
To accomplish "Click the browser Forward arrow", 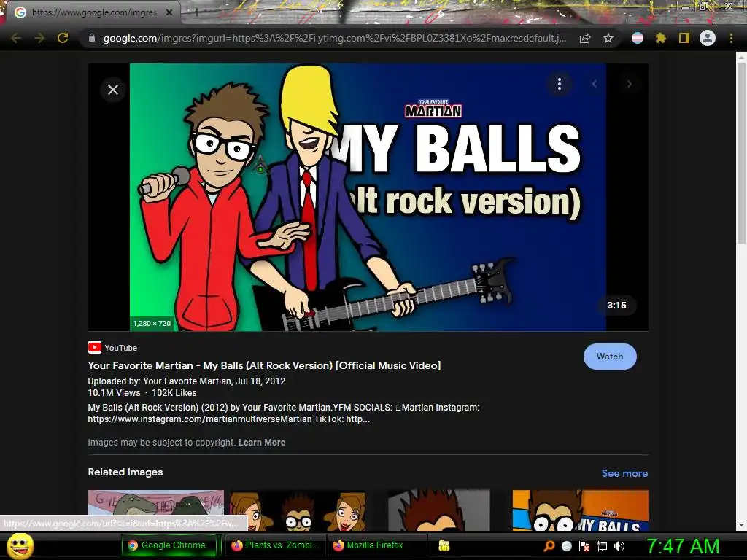I will click(x=39, y=38).
